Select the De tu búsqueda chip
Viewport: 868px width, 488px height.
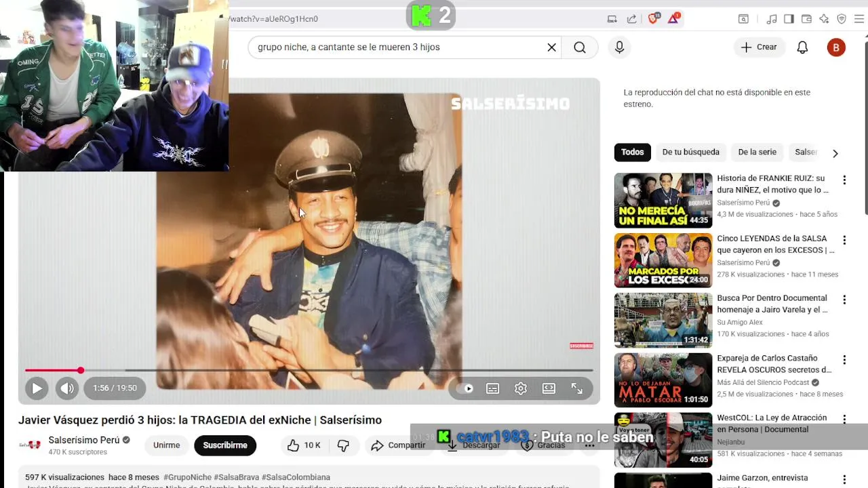pyautogui.click(x=690, y=152)
